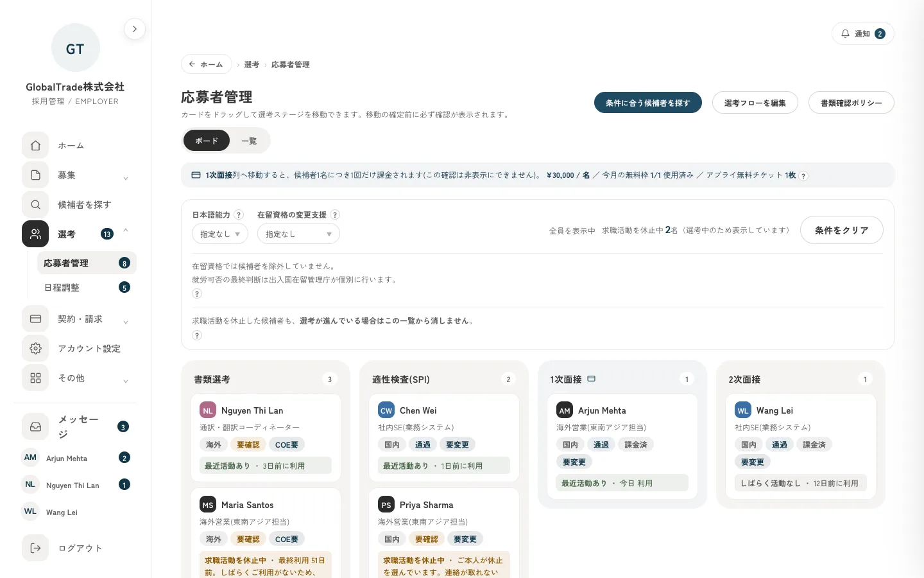Open the 通知 notifications button

(863, 33)
